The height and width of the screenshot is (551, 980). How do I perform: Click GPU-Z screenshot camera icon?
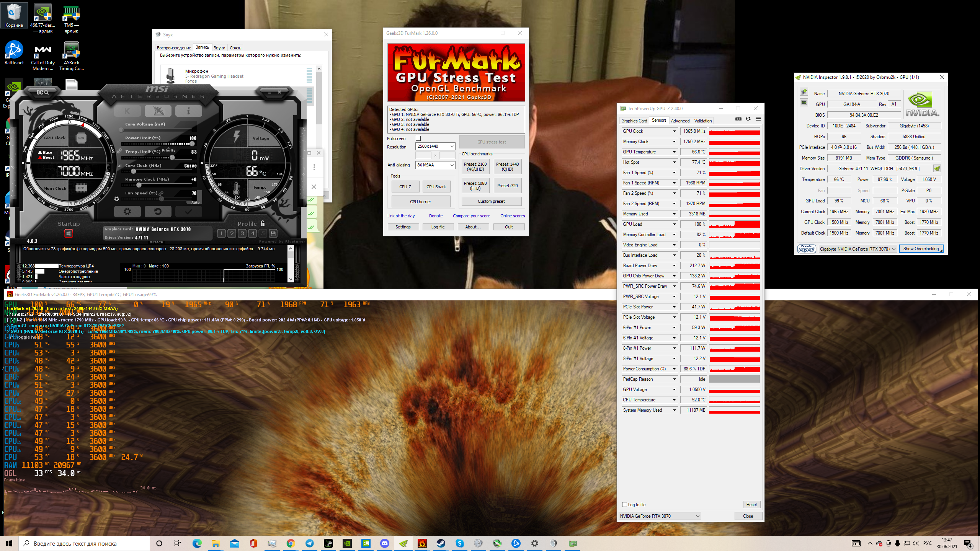tap(738, 119)
